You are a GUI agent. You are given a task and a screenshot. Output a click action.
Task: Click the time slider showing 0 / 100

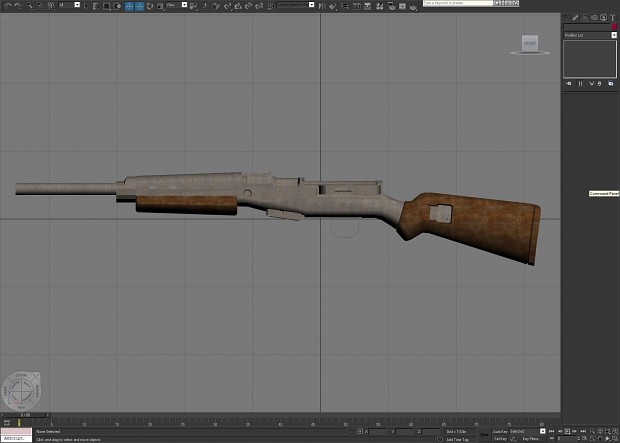tap(25, 415)
